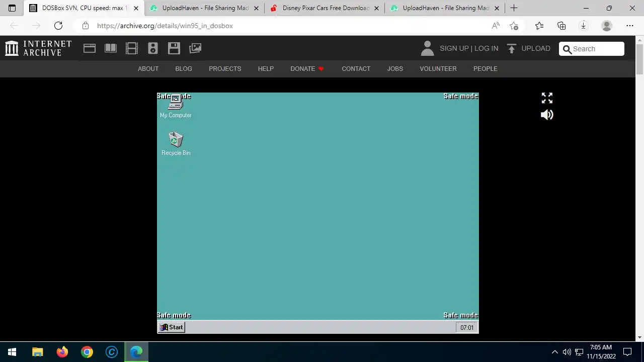The width and height of the screenshot is (644, 362).
Task: Open the Web (Wayback) media icon
Action: [x=90, y=48]
